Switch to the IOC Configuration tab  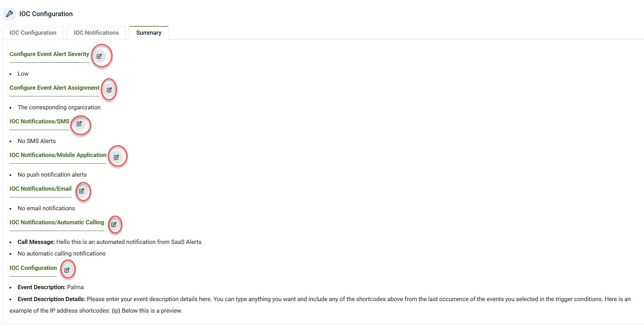pyautogui.click(x=33, y=33)
